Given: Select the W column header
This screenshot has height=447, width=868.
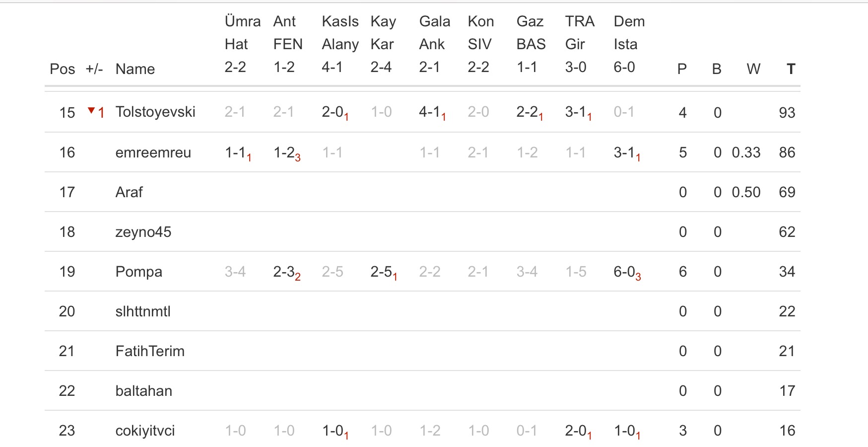Looking at the screenshot, I should click(x=753, y=69).
